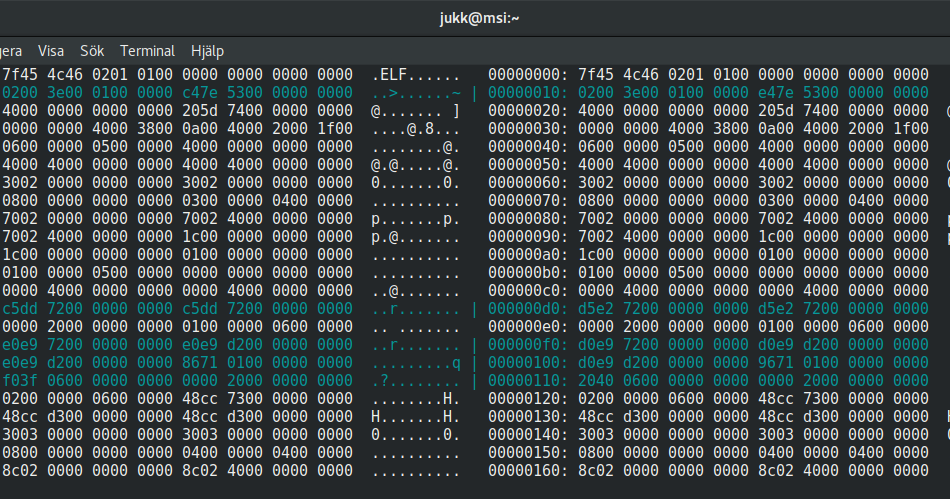The width and height of the screenshot is (950, 499).
Task: Click the highlighted hex value c47e
Action: (x=200, y=93)
